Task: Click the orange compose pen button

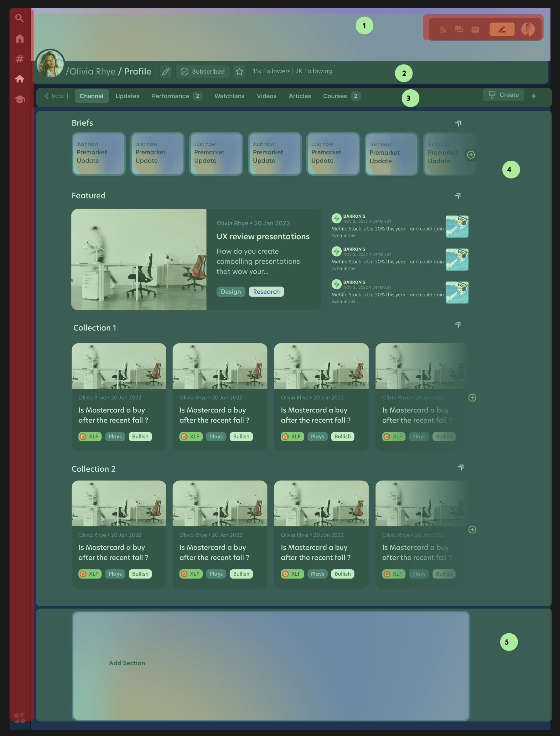Action: [502, 29]
